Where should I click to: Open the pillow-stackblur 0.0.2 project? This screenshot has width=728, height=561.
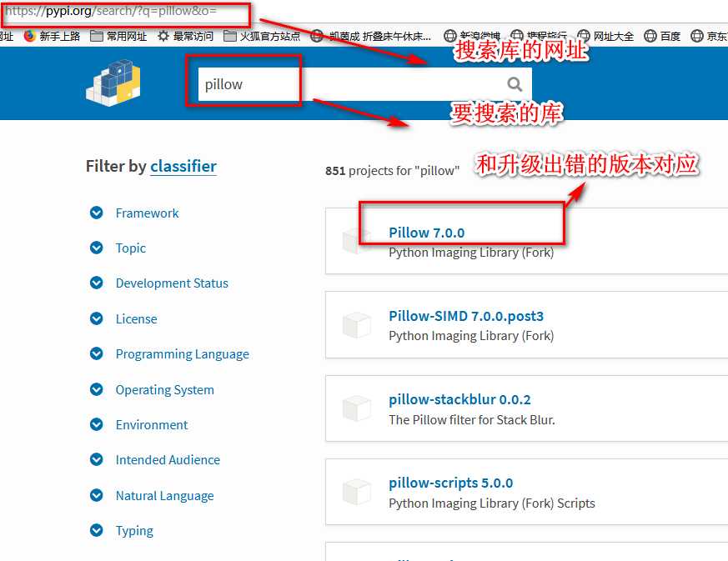pos(459,399)
